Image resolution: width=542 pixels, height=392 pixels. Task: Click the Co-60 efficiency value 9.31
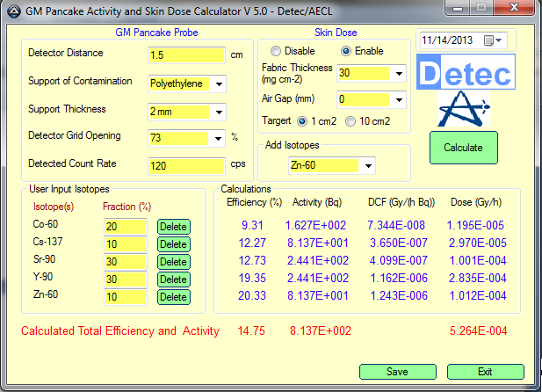[252, 226]
